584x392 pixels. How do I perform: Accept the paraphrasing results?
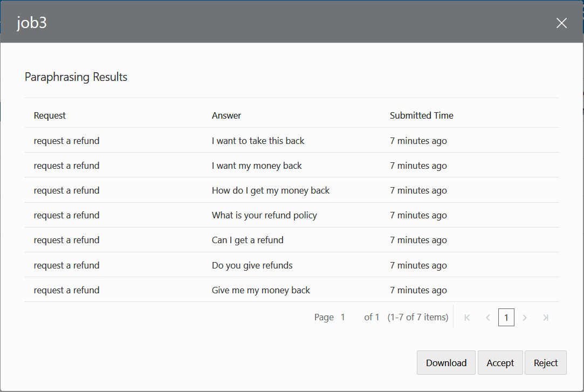tap(500, 362)
